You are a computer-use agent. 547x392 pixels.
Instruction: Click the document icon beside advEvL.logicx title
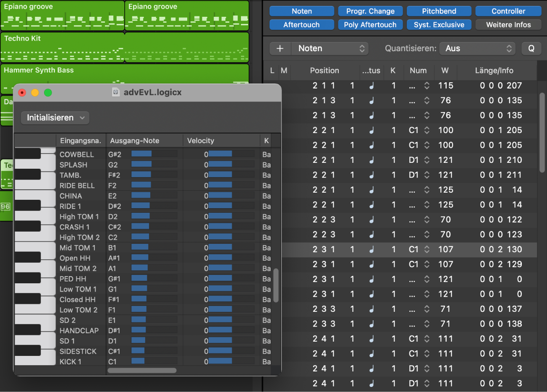click(116, 92)
